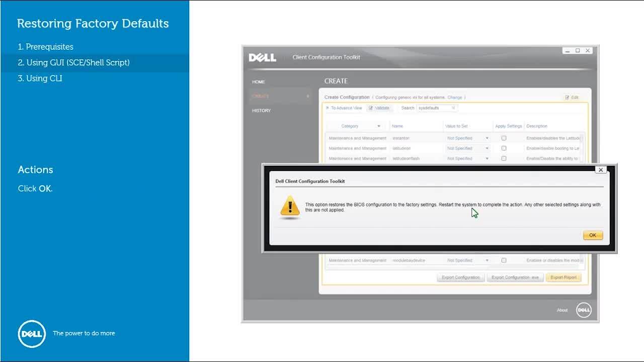Click the Dell logo in toolkit header
Viewport: 644px width, 362px height.
[262, 57]
